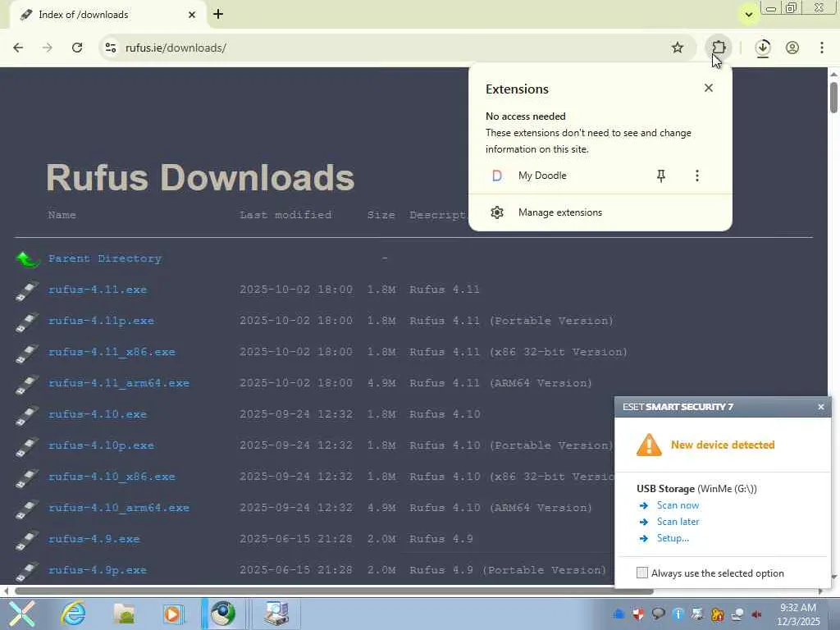Download rufus-4.10_x86.exe

pyautogui.click(x=112, y=477)
